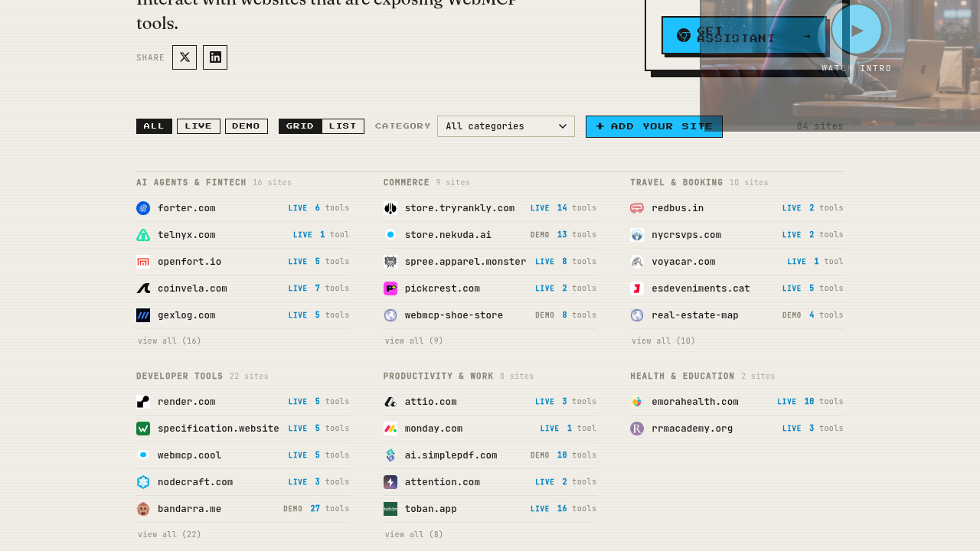
Task: Share on LinkedIn icon
Action: [215, 57]
